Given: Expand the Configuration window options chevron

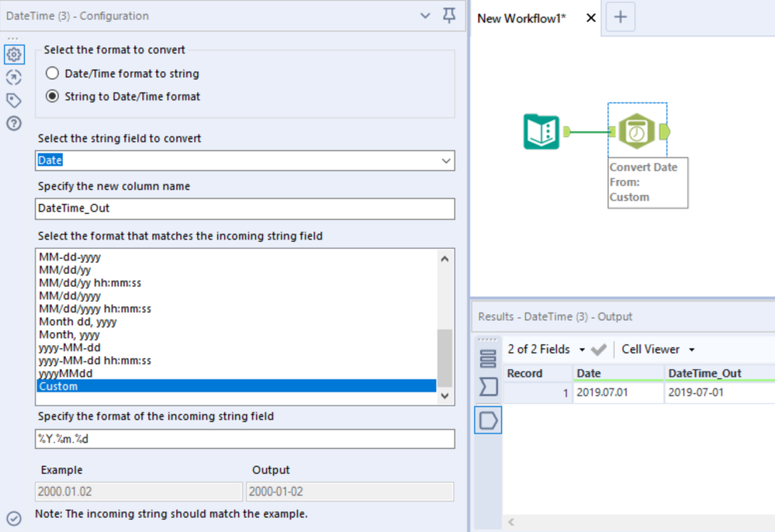Looking at the screenshot, I should 425,16.
